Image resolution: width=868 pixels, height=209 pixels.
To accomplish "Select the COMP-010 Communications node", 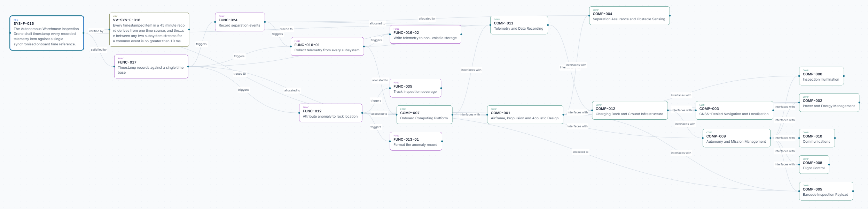I will coord(817,138).
